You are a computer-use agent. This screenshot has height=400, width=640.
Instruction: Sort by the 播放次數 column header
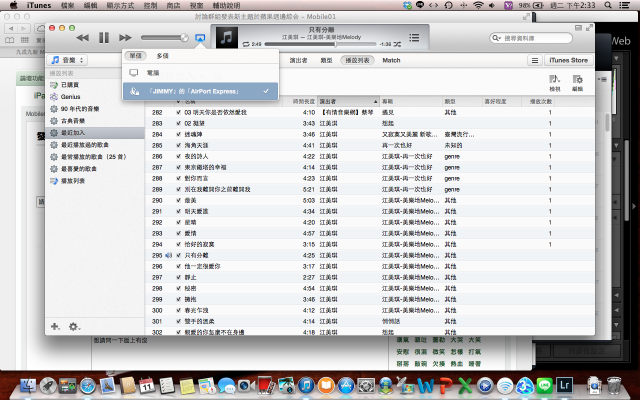point(538,101)
